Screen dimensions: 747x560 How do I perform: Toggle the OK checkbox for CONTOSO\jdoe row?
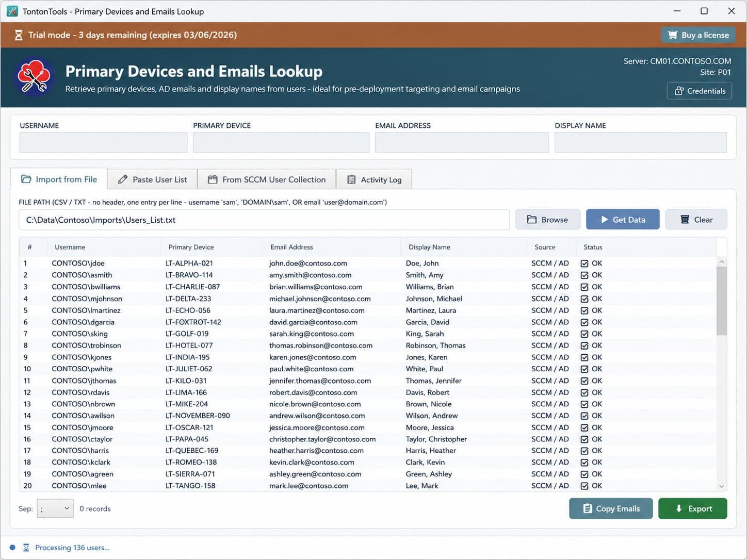coord(584,263)
